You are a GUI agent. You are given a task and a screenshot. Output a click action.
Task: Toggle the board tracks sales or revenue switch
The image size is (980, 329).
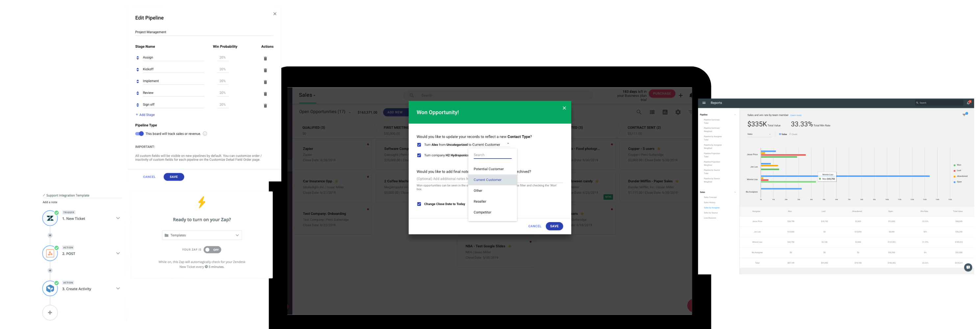139,134
